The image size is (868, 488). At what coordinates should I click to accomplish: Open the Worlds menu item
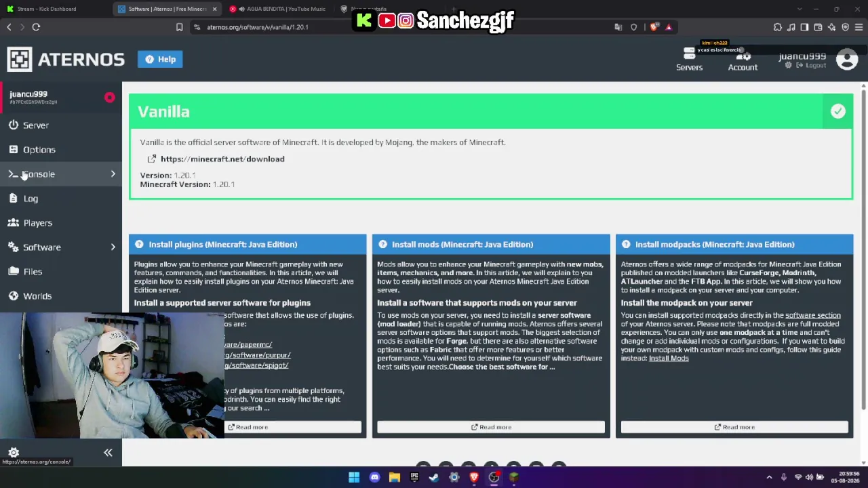point(61,296)
